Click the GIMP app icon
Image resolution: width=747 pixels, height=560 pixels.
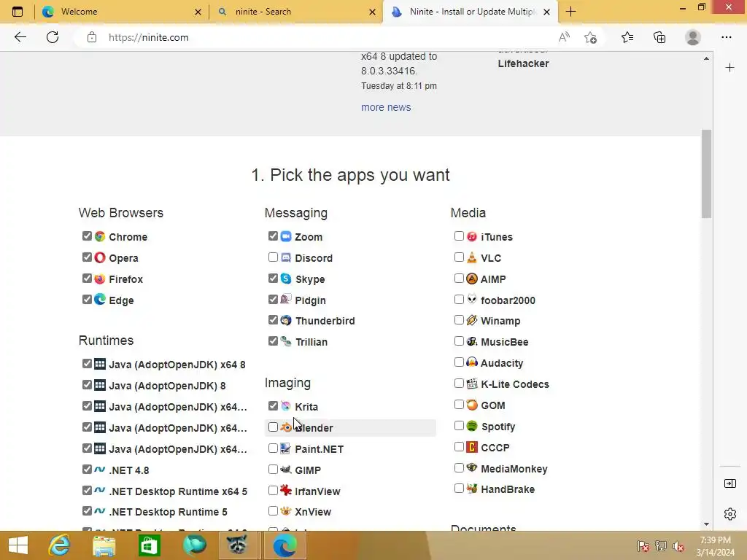coord(286,470)
